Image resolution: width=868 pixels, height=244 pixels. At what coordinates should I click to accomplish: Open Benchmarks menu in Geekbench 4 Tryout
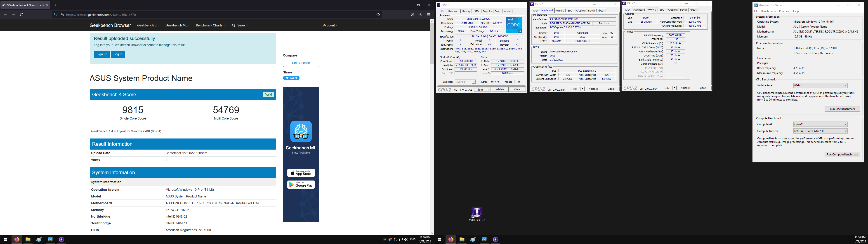pyautogui.click(x=769, y=11)
